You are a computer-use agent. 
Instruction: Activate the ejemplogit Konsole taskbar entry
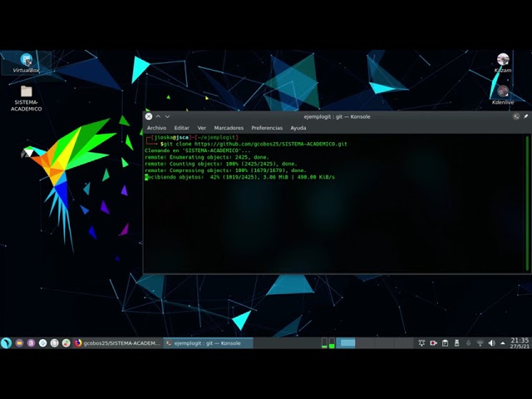(x=208, y=343)
